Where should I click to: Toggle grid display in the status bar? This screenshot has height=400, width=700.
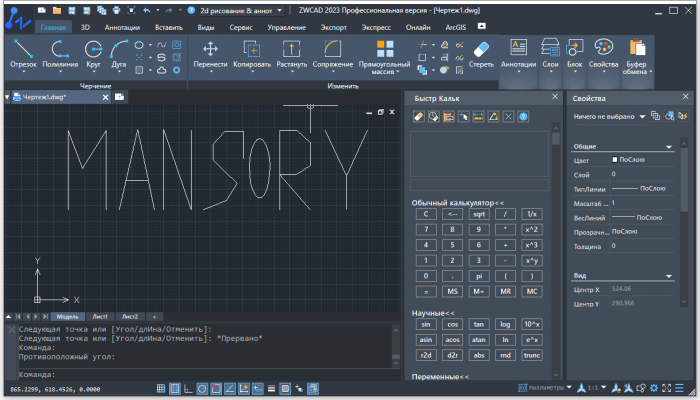pos(176,388)
